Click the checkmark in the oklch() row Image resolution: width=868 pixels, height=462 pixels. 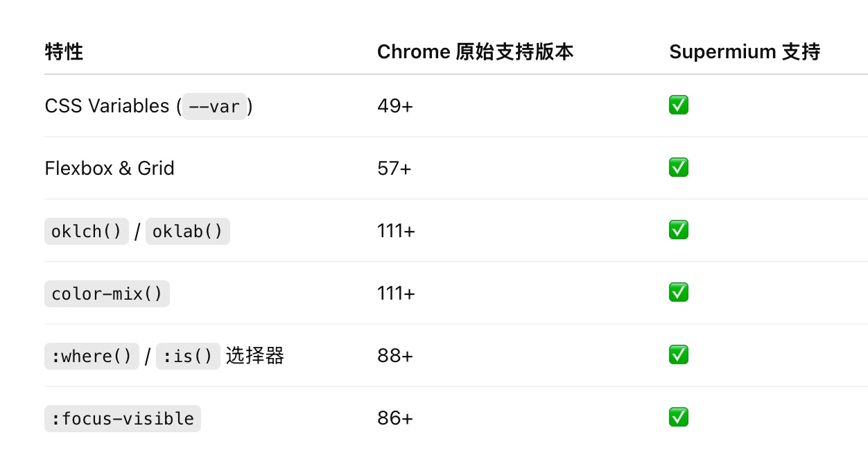(x=679, y=230)
